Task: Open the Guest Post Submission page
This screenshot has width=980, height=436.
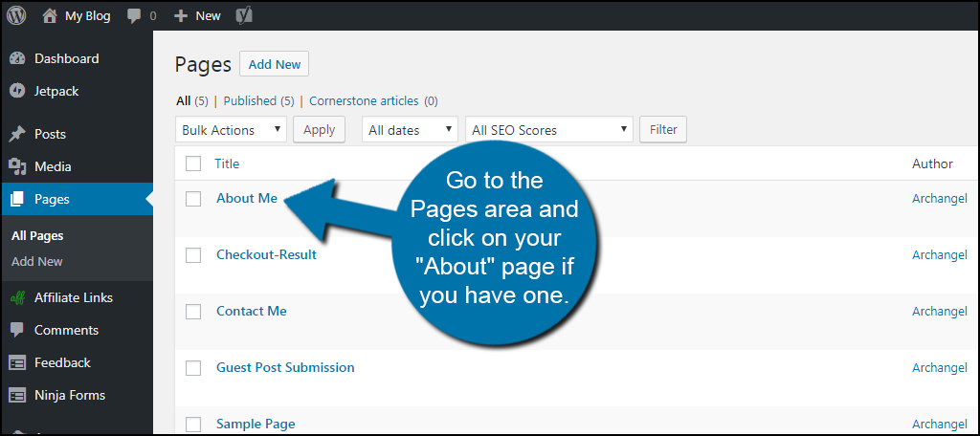Action: [285, 367]
